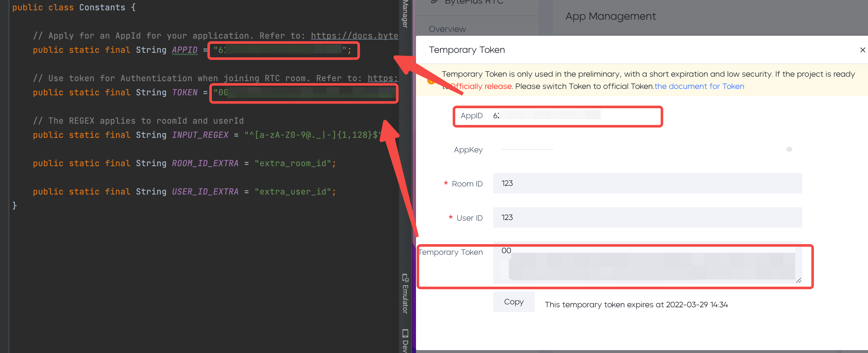Screen dimensions: 868x353
Task: Copy the temporary token
Action: [x=514, y=302]
